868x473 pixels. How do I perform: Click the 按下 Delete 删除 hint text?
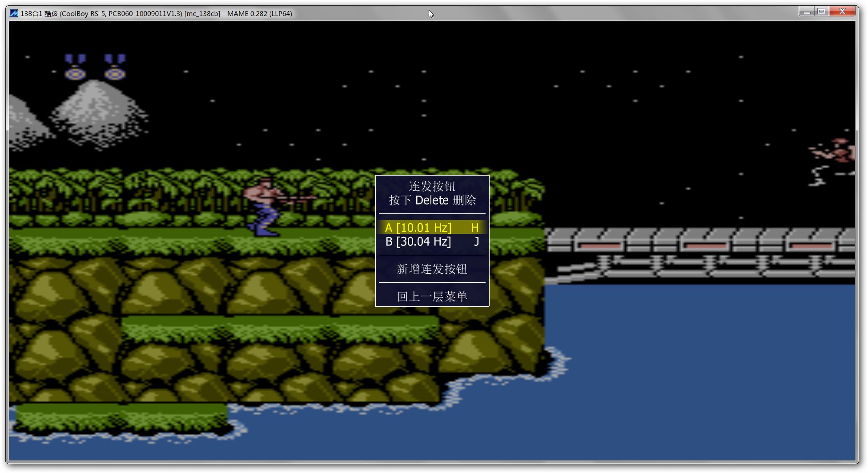[432, 200]
